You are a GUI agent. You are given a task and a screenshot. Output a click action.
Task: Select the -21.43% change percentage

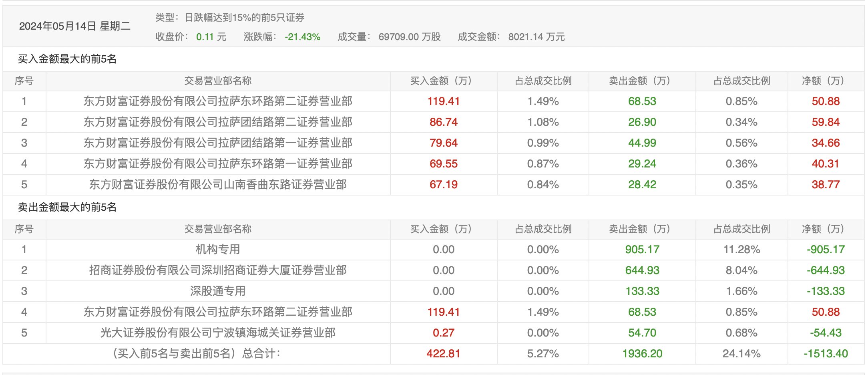[302, 37]
